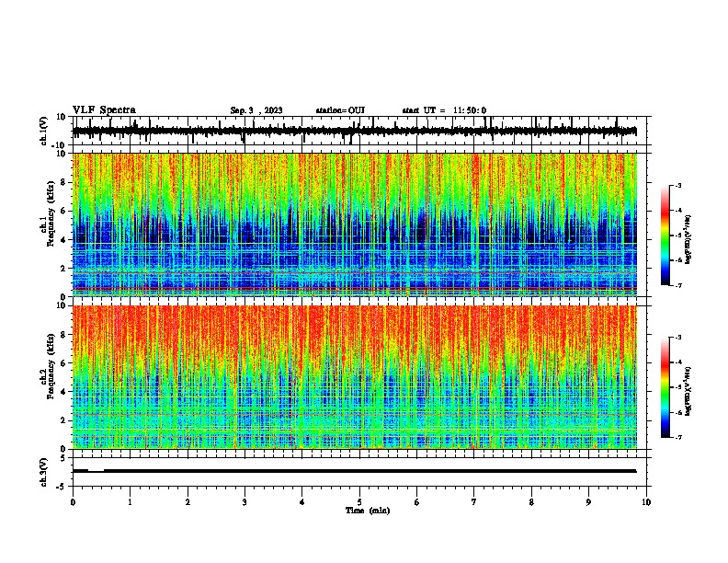Click the ch.1 color bar log(PSD) unit label

pos(688,240)
